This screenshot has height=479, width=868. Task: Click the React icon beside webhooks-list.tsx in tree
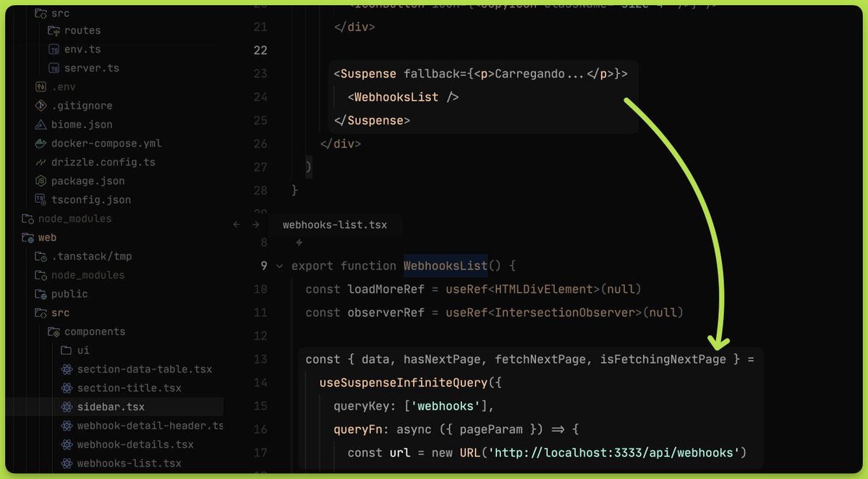tap(67, 463)
